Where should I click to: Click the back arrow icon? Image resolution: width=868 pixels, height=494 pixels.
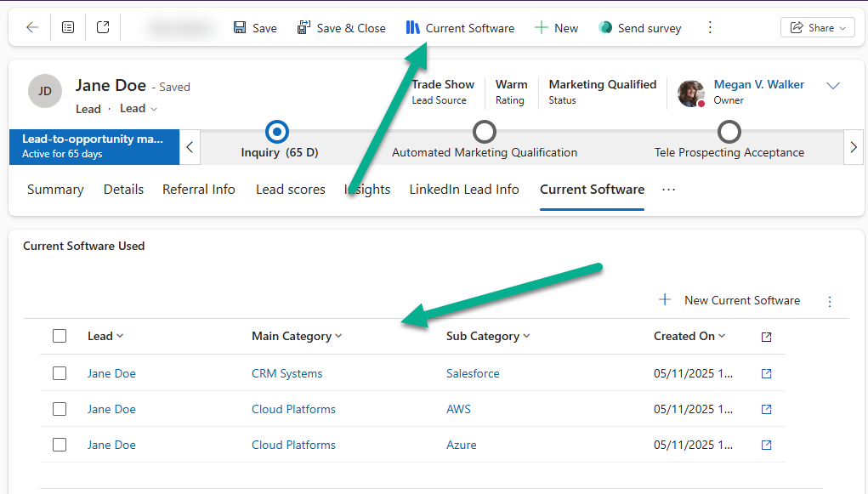[32, 27]
